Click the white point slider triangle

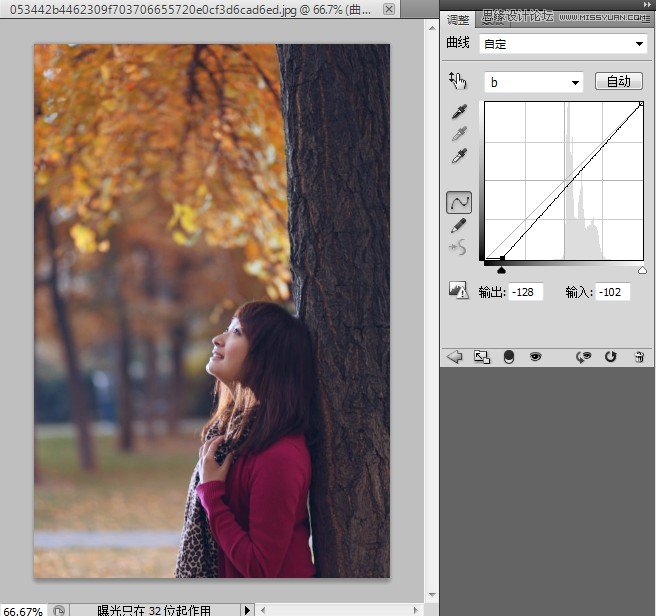click(642, 270)
